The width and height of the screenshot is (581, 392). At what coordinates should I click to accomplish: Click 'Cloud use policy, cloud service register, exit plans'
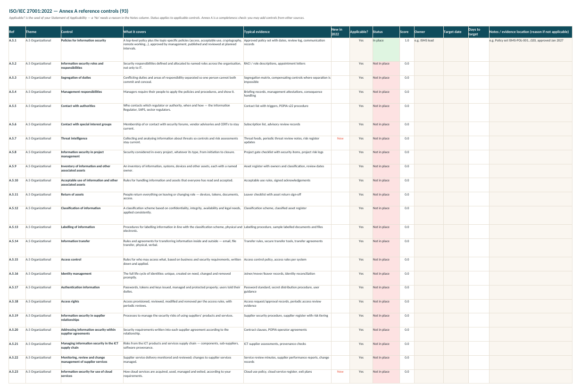click(x=287, y=376)
